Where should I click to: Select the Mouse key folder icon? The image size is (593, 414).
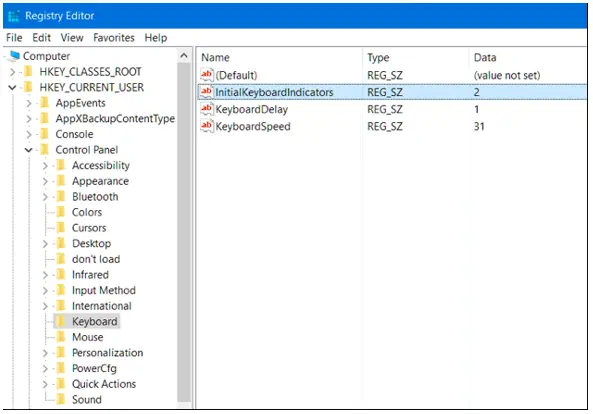(61, 337)
